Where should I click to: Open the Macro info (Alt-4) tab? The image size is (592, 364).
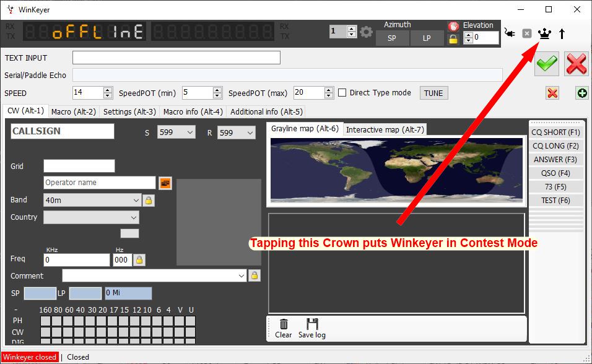[193, 112]
